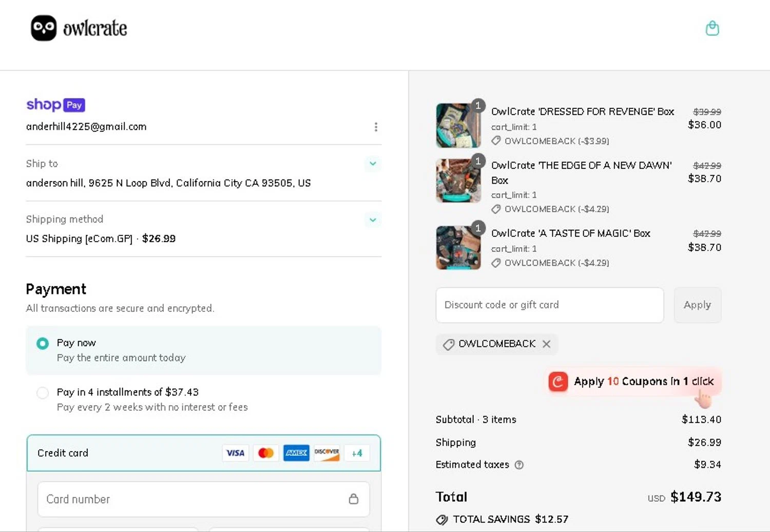Show the +4 more card brands

coord(357,453)
